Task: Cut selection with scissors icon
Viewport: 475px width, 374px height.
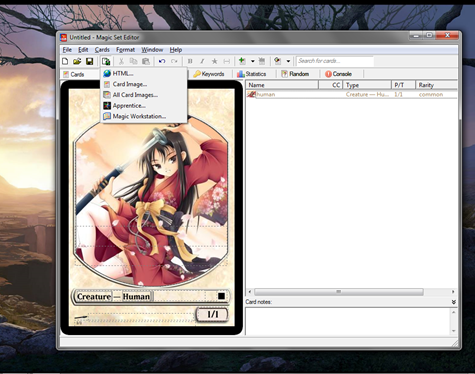Action: [x=121, y=61]
